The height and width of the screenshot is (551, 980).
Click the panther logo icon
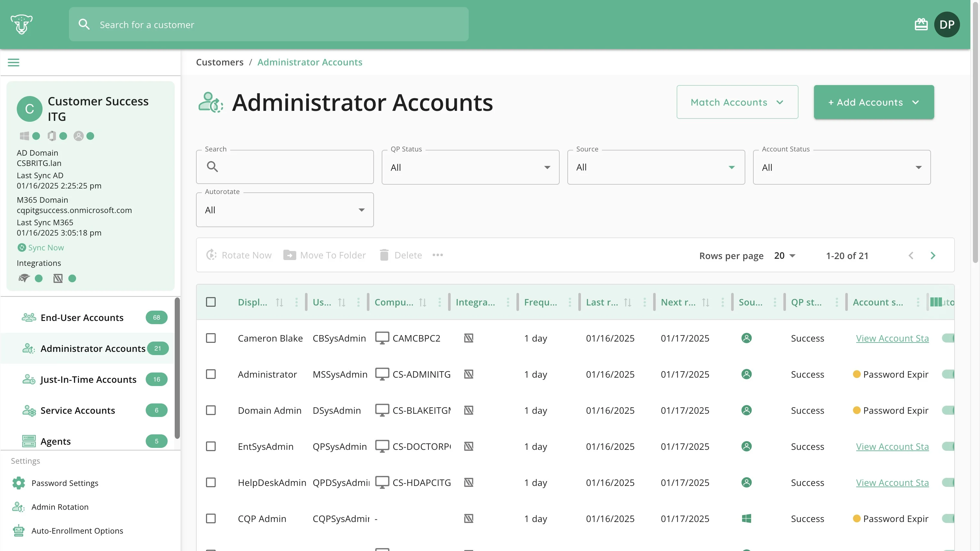coord(21,24)
